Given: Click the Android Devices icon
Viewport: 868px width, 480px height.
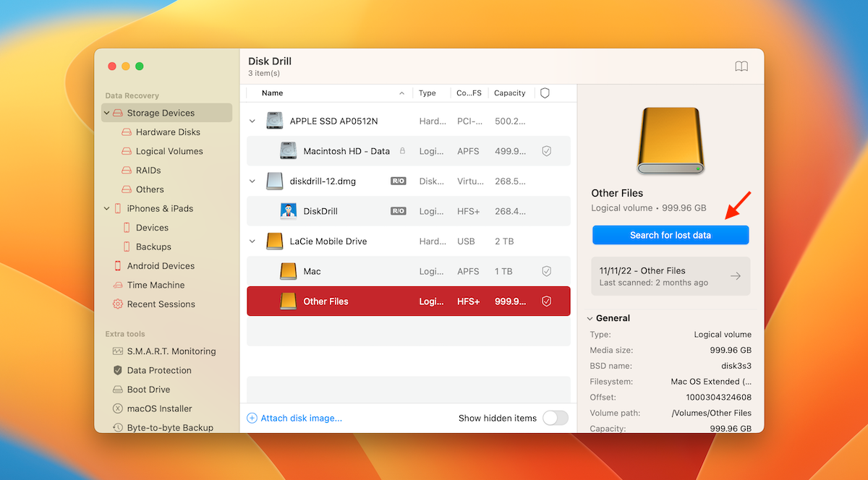Looking at the screenshot, I should (x=118, y=266).
